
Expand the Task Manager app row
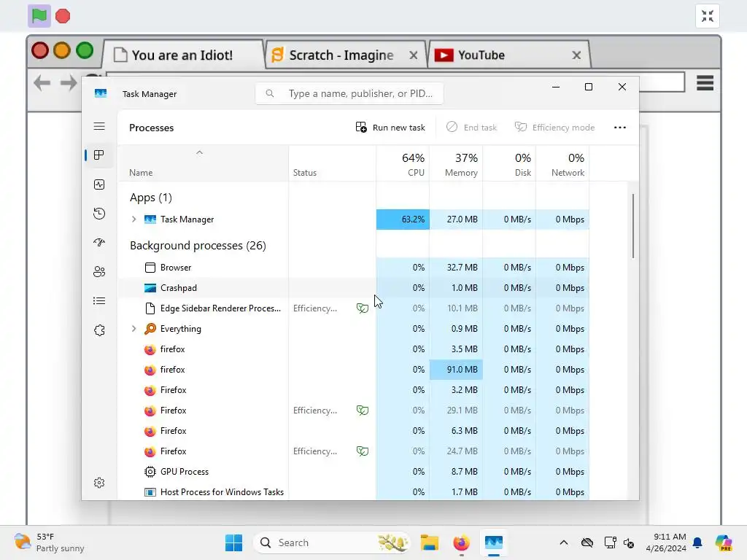(134, 219)
